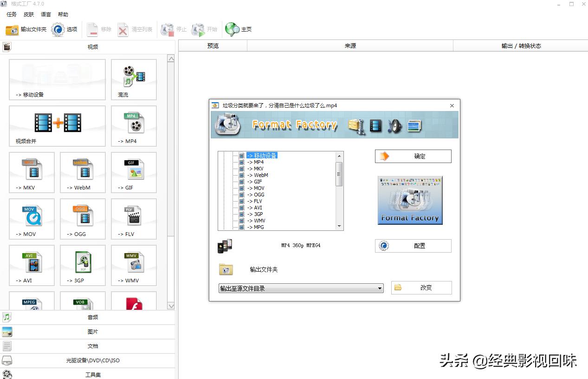This screenshot has width=588, height=379.
Task: Click the 改变 folder button
Action: 421,288
